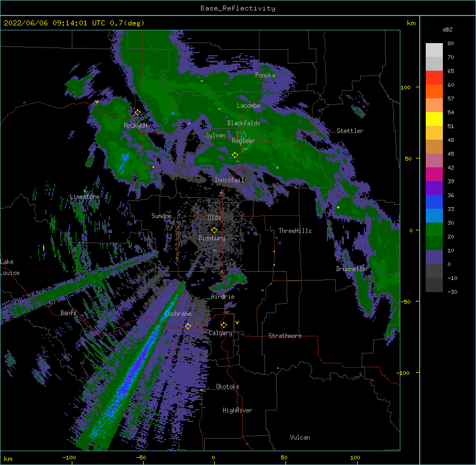Click the white plus marker northeast of ThreeHills
476x465 pixels.
(338, 207)
